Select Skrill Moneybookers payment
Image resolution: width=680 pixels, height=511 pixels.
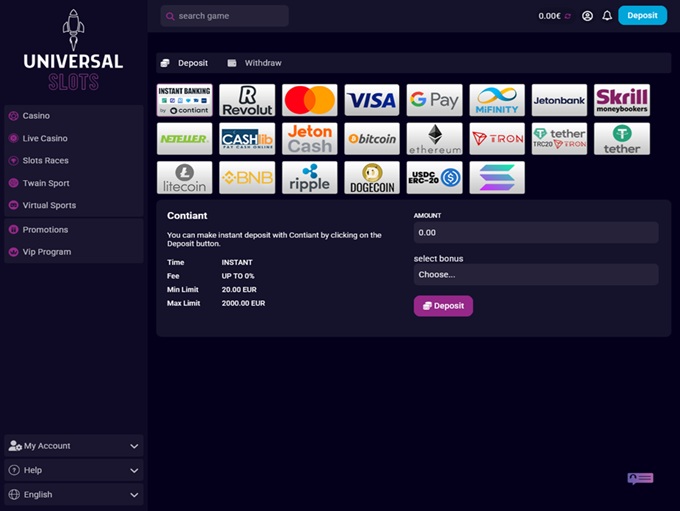621,100
